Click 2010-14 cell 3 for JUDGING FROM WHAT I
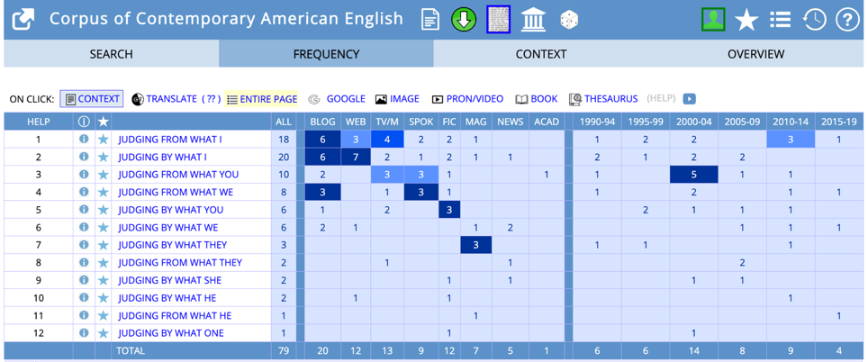Screen dimensions: 868x362 [791, 140]
